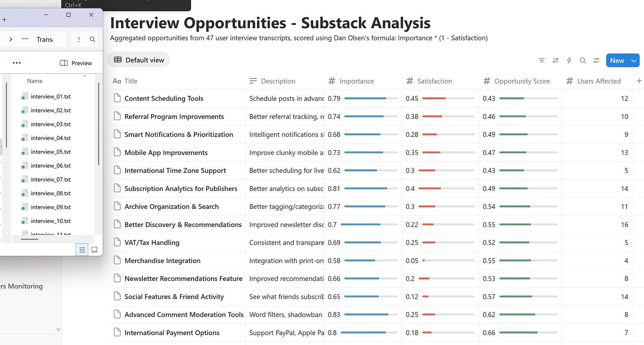Screen dimensions: 644x345
Task: Toggle the Preview pane in File Explorer
Action: click(76, 63)
